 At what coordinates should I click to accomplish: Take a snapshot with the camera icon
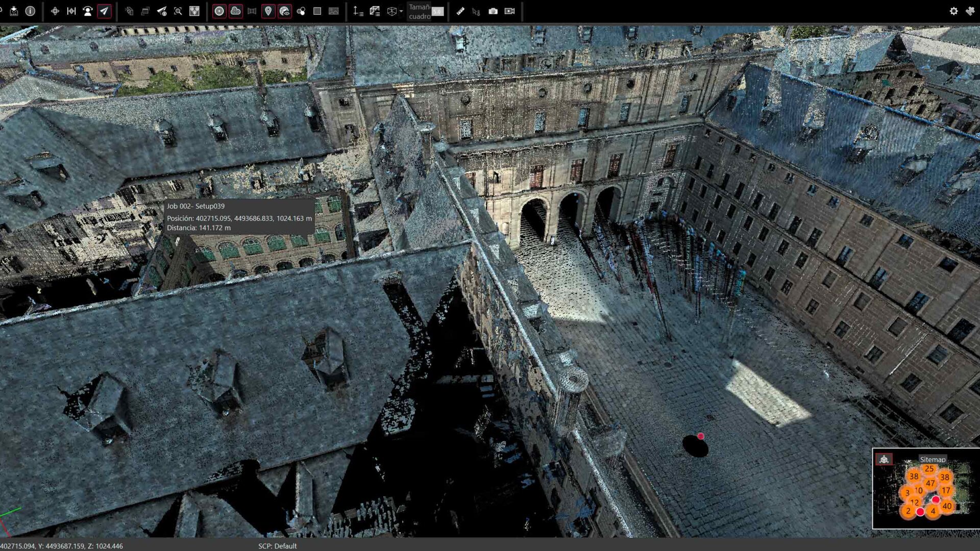pyautogui.click(x=493, y=11)
